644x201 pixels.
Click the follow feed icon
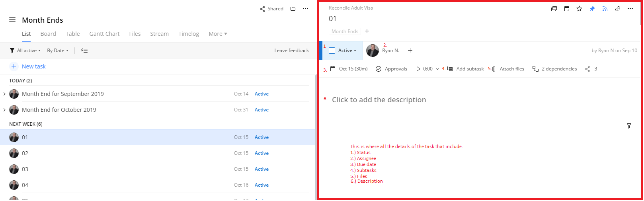click(x=605, y=9)
